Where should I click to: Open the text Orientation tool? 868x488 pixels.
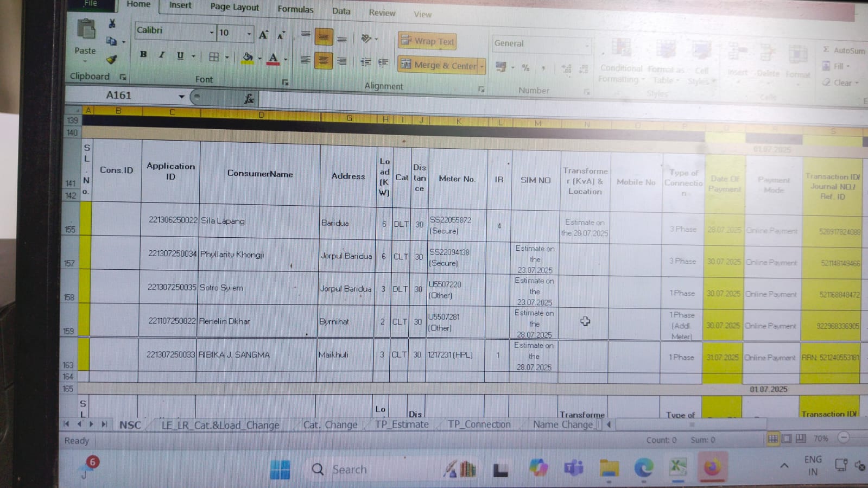(366, 39)
